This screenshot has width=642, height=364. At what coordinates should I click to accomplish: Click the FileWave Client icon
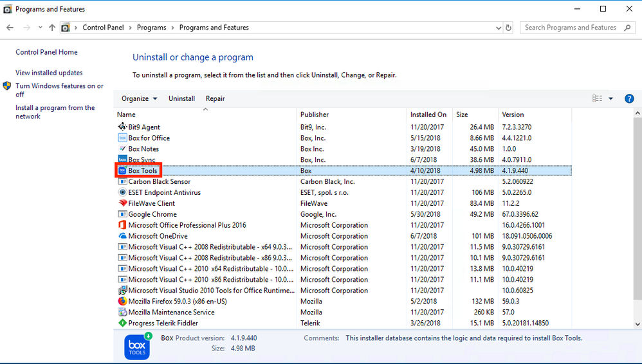(x=122, y=203)
